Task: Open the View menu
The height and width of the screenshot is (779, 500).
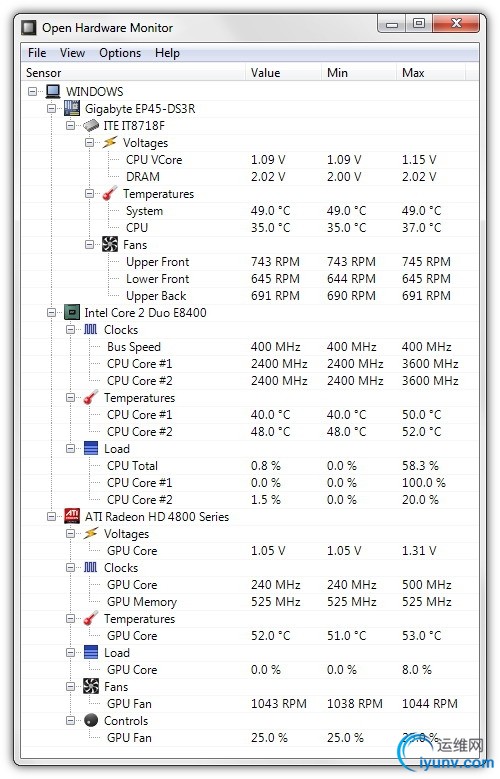Action: pyautogui.click(x=73, y=53)
